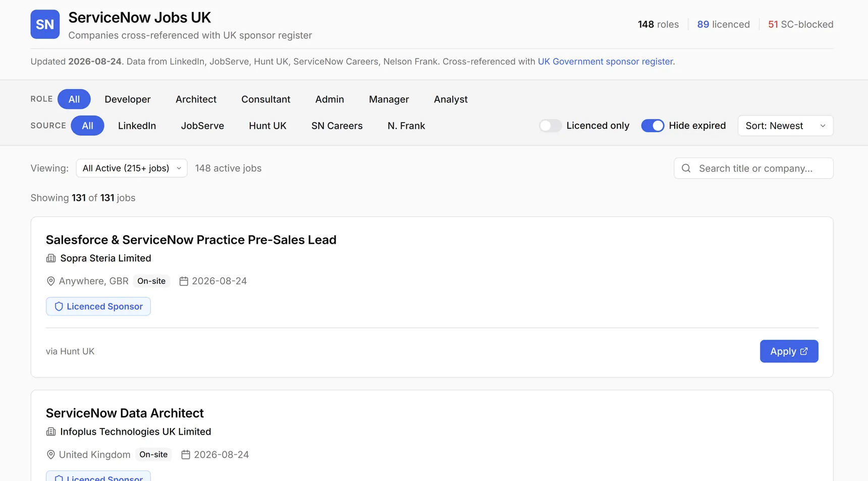This screenshot has width=868, height=481.
Task: Click the 89 licenced stat
Action: pos(723,24)
